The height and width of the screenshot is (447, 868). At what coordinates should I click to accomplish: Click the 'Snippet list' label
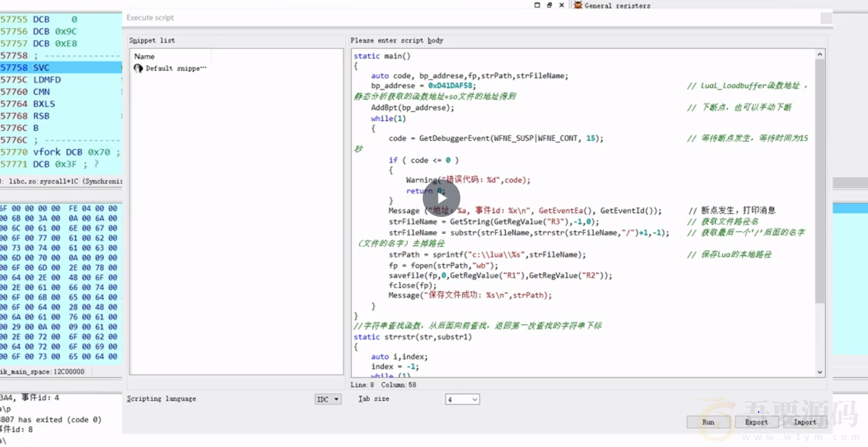[152, 40]
